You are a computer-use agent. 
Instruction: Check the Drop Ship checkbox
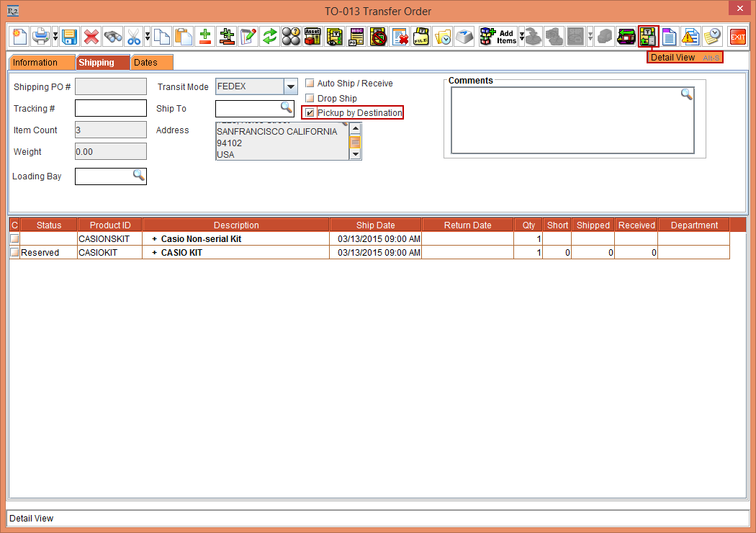click(310, 98)
